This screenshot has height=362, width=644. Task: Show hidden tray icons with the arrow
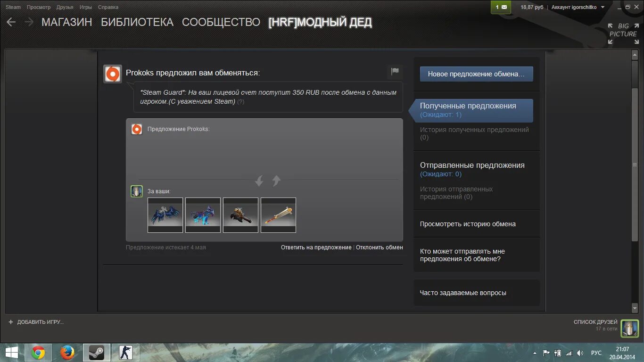535,353
